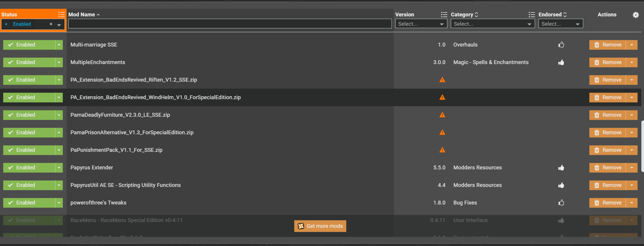
Task: Toggle Enabled for PA_Extension_BadEndsRevived_Riften
Action: (x=29, y=80)
